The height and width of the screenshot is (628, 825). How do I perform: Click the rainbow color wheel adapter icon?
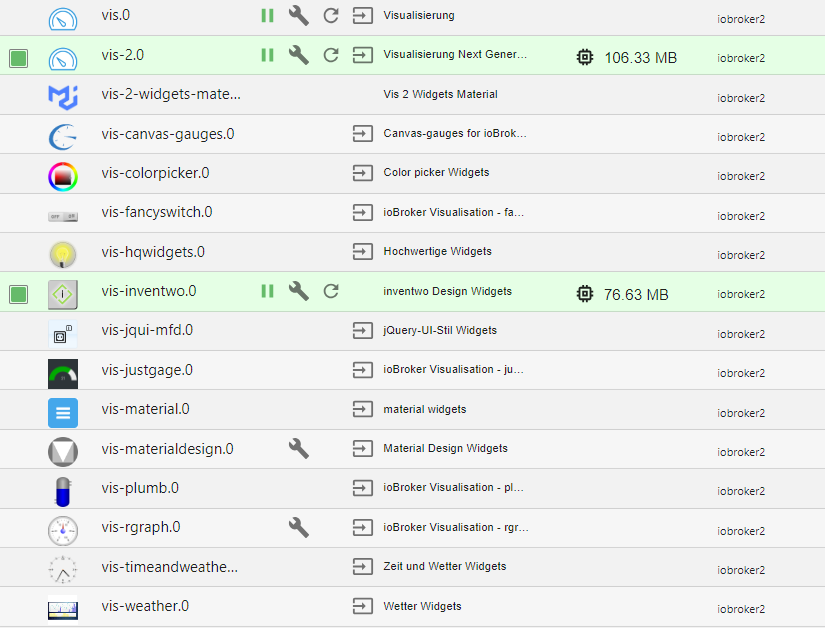pyautogui.click(x=63, y=177)
